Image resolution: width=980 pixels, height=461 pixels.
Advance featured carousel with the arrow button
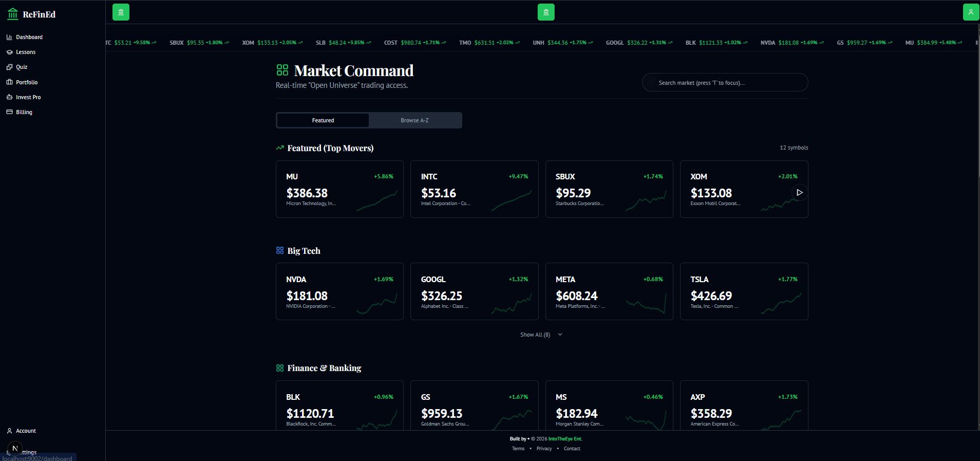pyautogui.click(x=799, y=192)
